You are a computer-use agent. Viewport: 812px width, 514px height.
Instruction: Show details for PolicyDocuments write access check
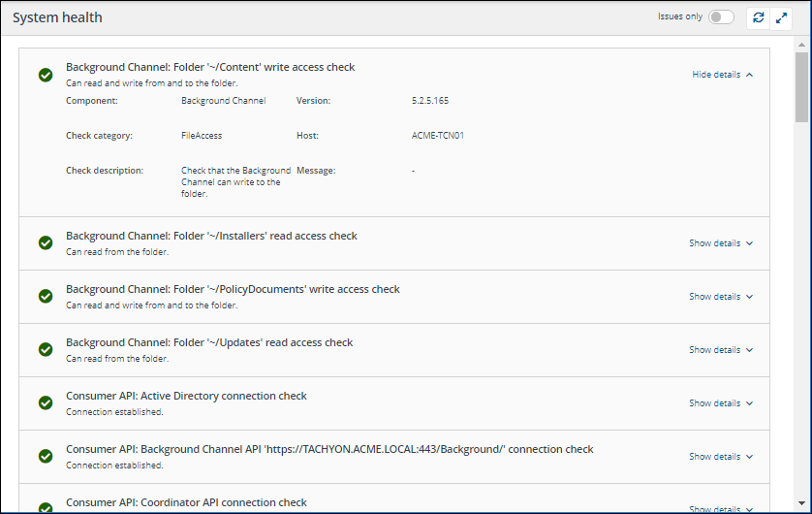[720, 297]
